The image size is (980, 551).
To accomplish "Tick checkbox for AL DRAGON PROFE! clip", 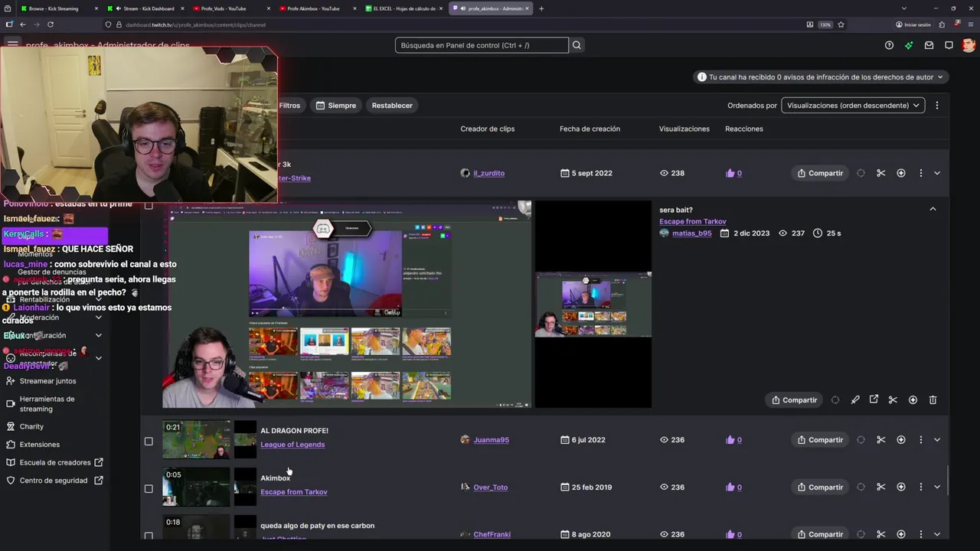I will coord(149,441).
